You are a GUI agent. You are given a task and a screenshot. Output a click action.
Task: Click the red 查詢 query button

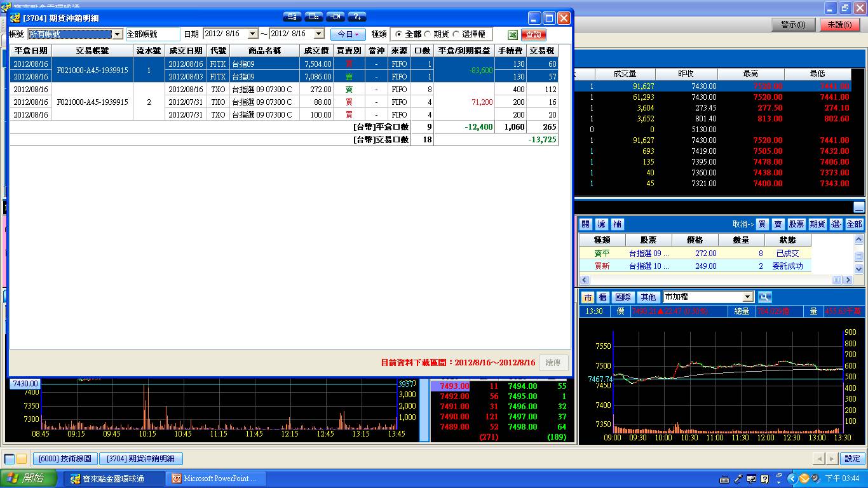534,35
